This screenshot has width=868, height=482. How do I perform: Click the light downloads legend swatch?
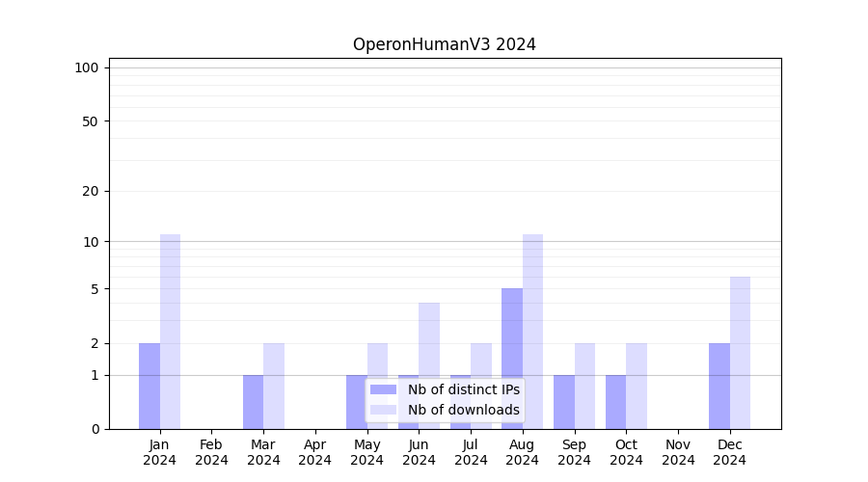click(x=383, y=410)
